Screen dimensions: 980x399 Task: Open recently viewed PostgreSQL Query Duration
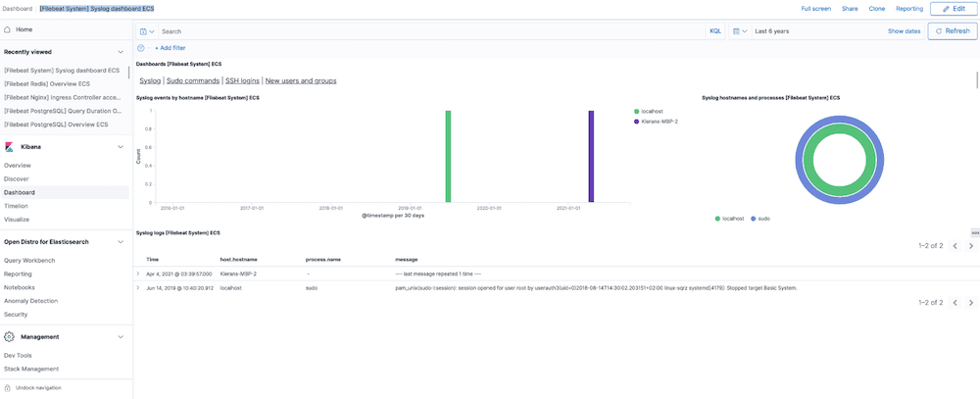(63, 111)
